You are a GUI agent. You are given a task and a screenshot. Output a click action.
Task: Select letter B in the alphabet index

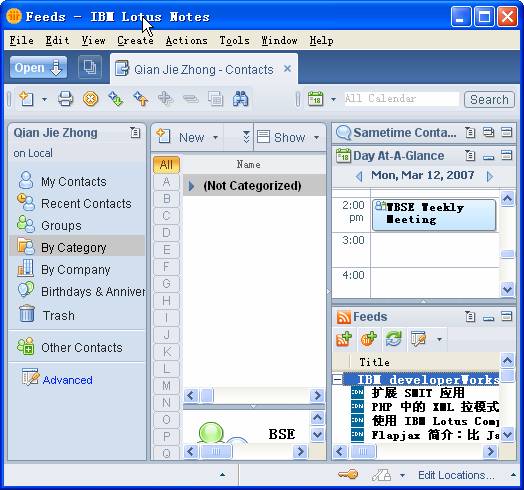(166, 199)
